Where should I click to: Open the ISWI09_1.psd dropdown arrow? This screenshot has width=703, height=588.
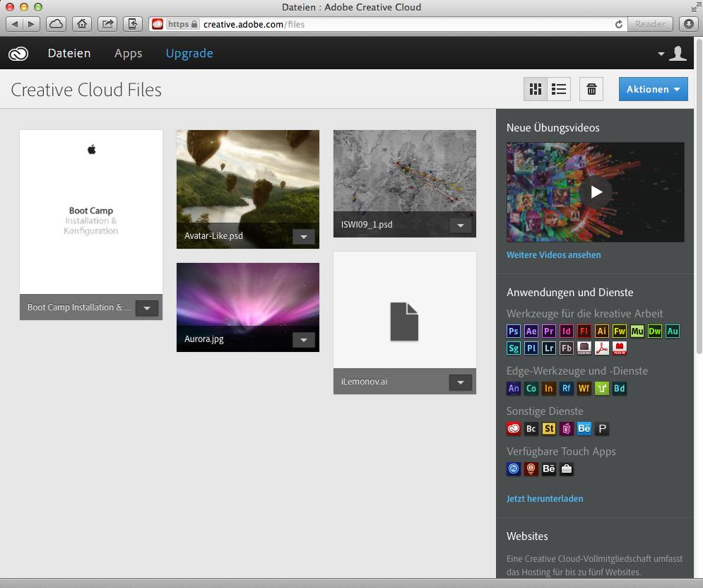(x=461, y=225)
